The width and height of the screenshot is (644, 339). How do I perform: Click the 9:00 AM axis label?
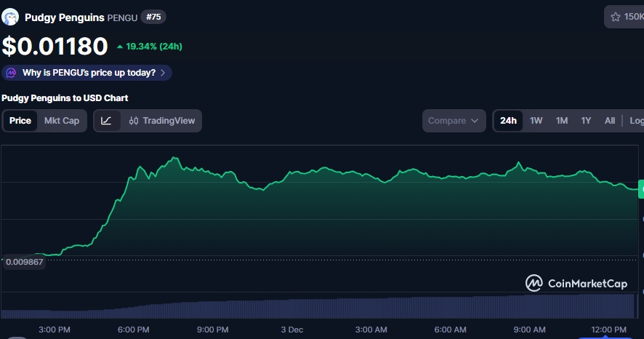click(529, 330)
